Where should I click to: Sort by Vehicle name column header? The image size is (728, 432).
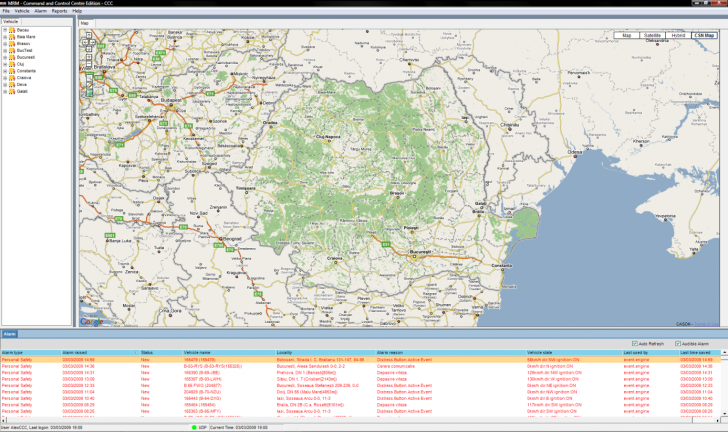coord(228,353)
